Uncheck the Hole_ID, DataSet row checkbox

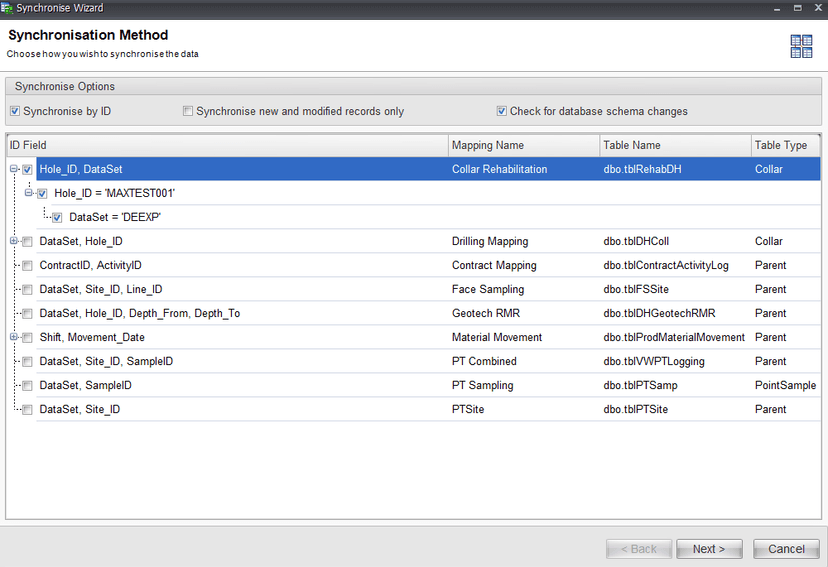(27, 169)
